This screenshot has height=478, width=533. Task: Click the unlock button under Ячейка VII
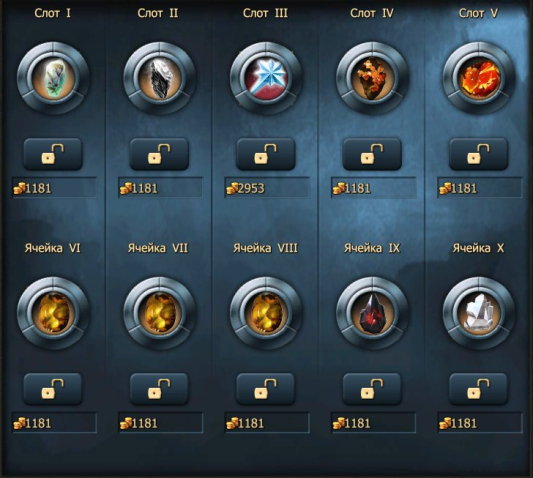click(x=159, y=389)
